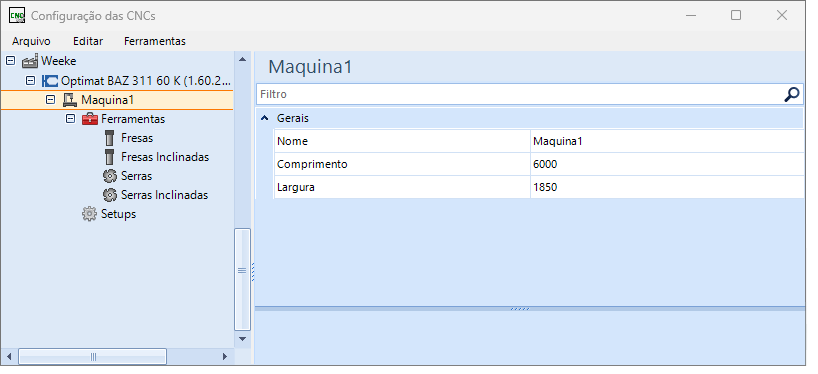Image resolution: width=818 pixels, height=374 pixels.
Task: Click the Serras saw blade icon
Action: click(110, 176)
